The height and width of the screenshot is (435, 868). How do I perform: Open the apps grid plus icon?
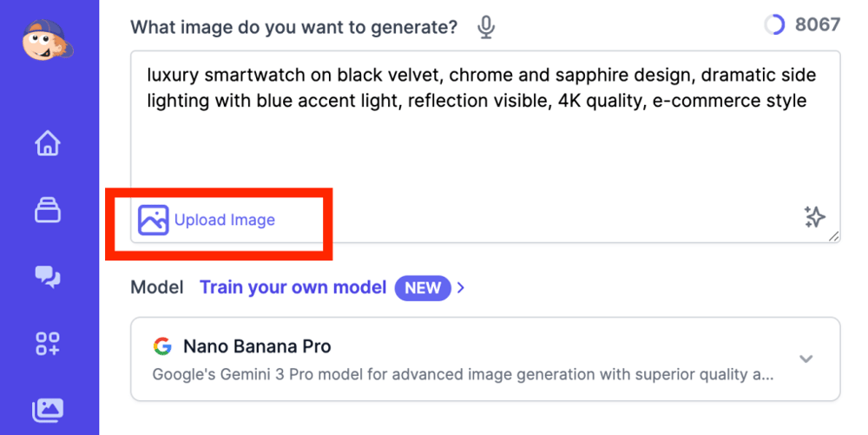pyautogui.click(x=48, y=344)
